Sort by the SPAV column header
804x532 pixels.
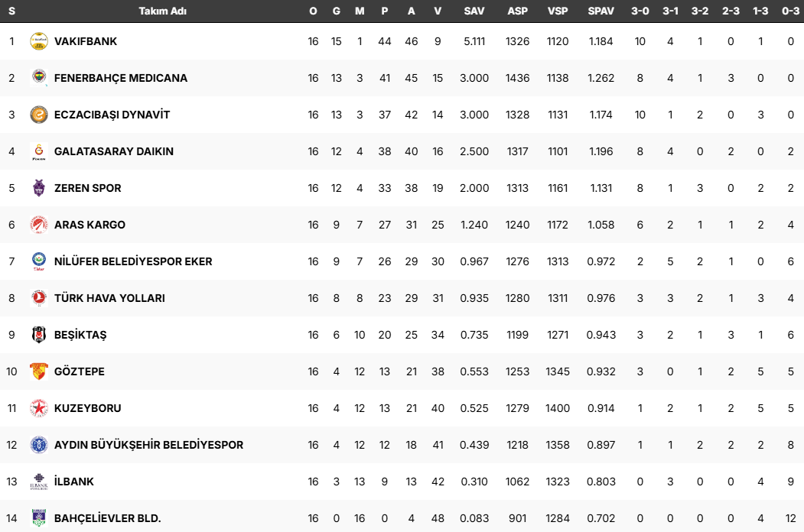click(601, 11)
